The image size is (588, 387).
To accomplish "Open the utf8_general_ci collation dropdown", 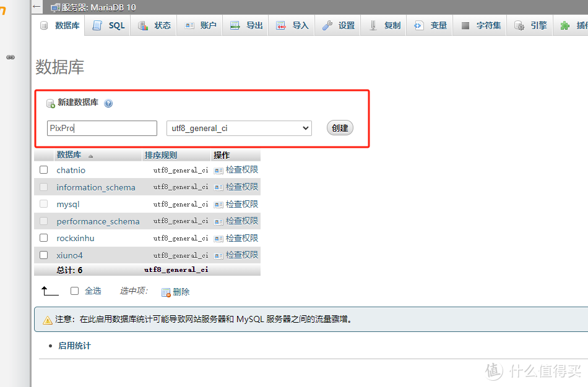I will tap(240, 128).
